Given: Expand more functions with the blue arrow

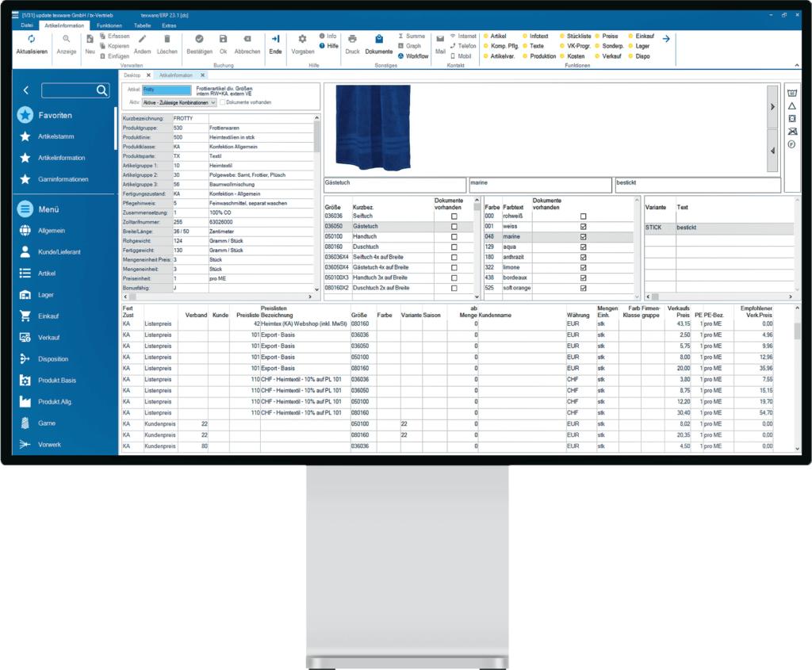Looking at the screenshot, I should (x=666, y=39).
